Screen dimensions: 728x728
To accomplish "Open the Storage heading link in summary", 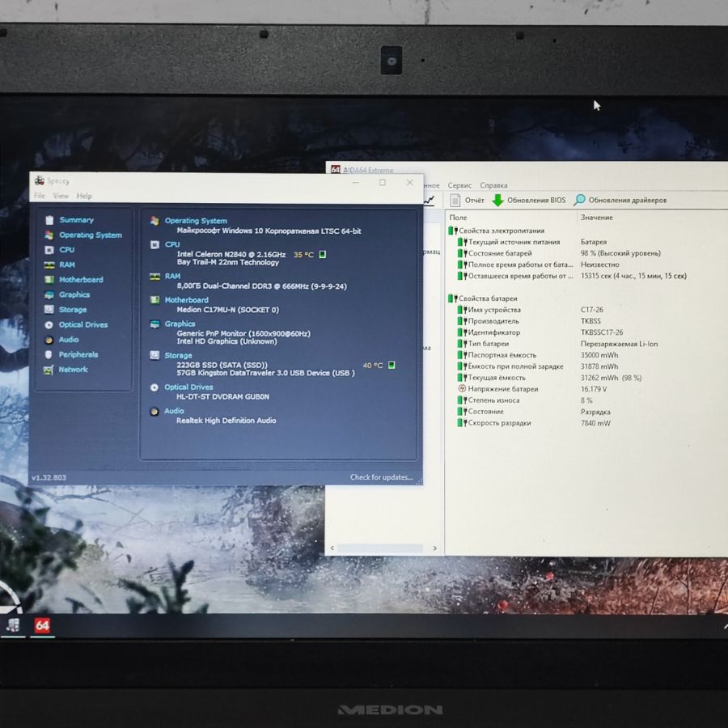I will pyautogui.click(x=178, y=355).
